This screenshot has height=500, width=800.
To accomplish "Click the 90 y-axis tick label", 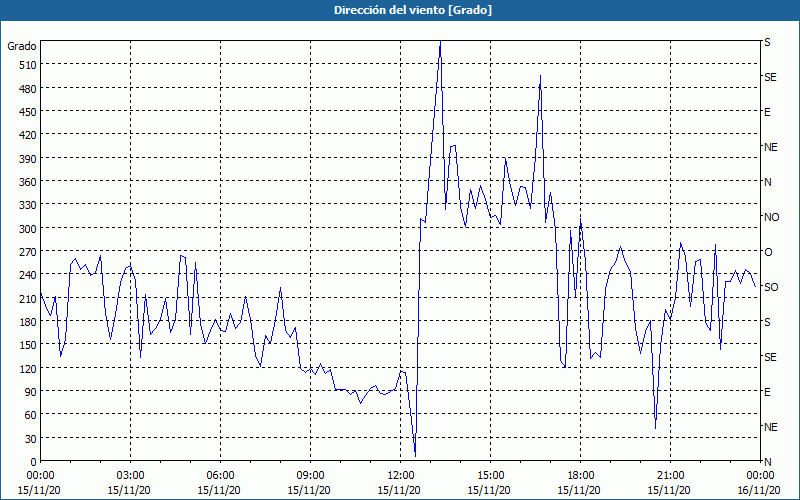I will click(31, 392).
